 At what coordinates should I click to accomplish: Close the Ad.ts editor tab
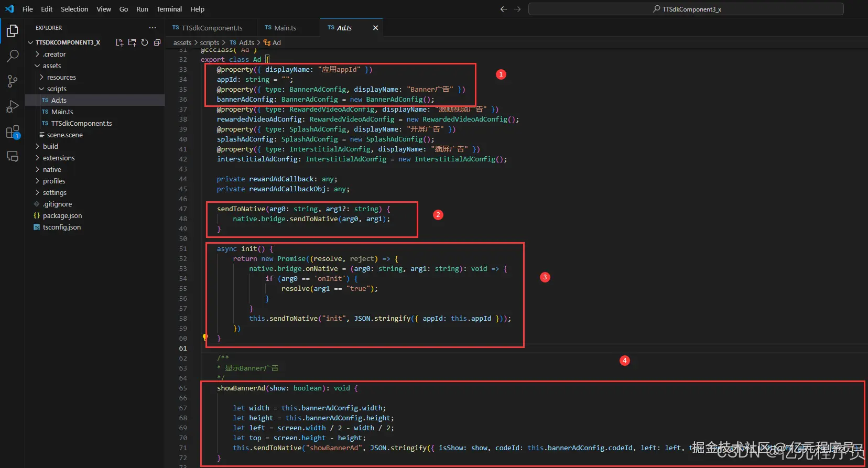click(x=375, y=28)
